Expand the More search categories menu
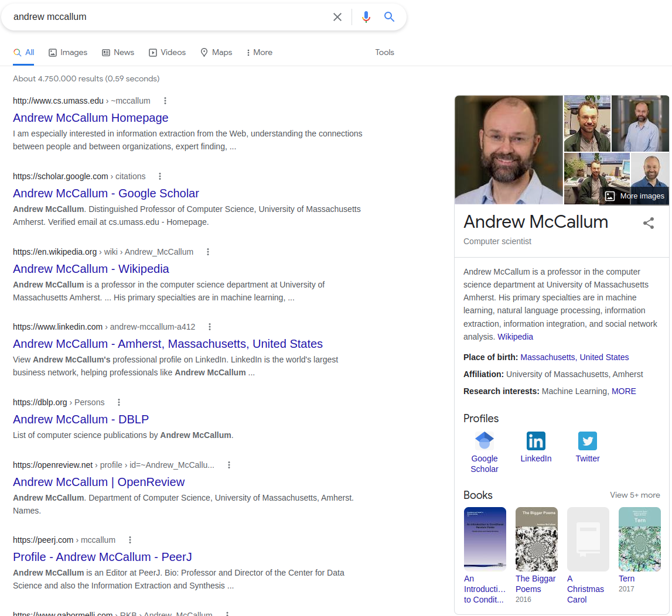 pyautogui.click(x=260, y=52)
